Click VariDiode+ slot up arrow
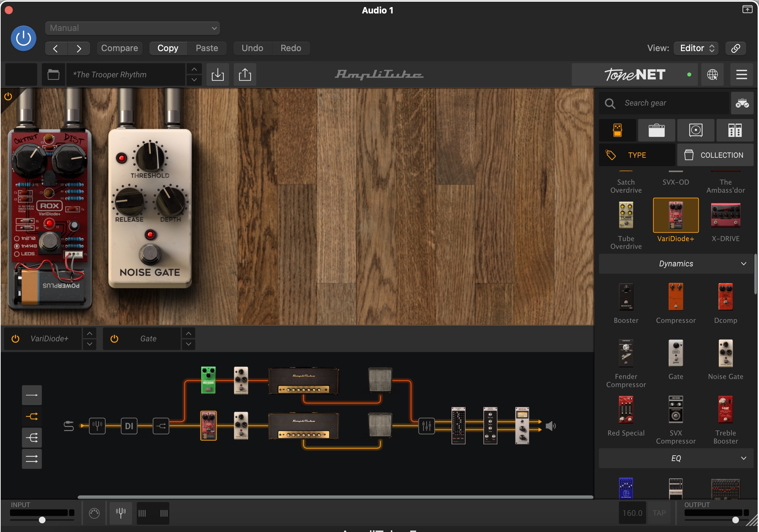Screen dimensions: 759x532 [89, 334]
